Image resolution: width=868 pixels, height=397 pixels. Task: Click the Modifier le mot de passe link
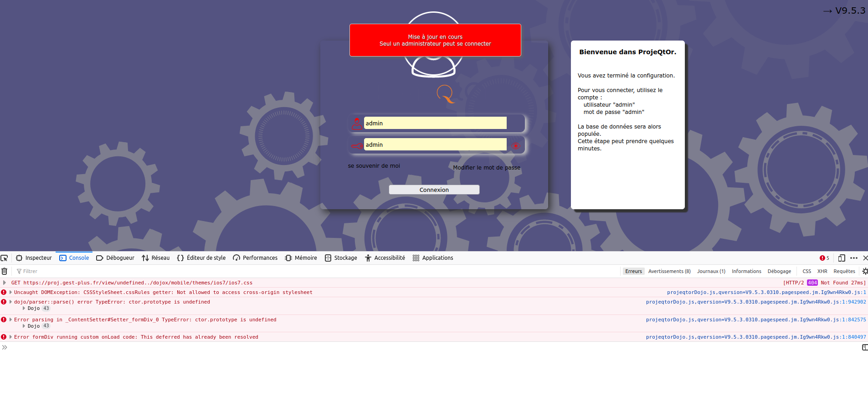[486, 168]
